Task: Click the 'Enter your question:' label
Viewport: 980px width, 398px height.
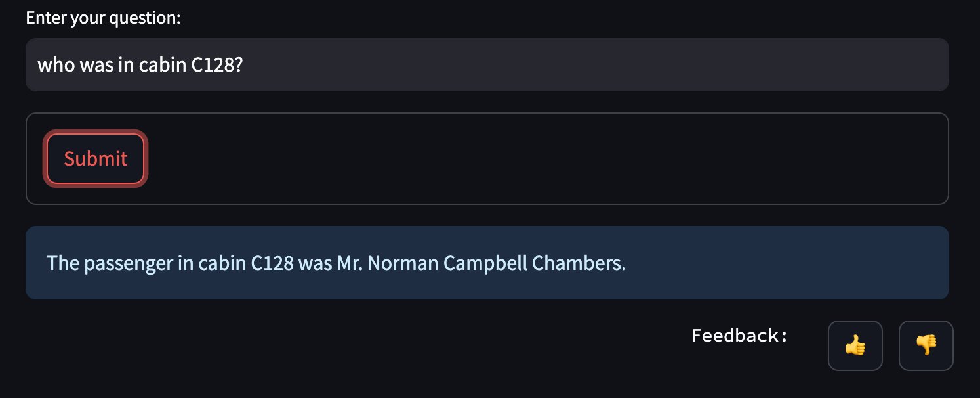Action: (103, 18)
